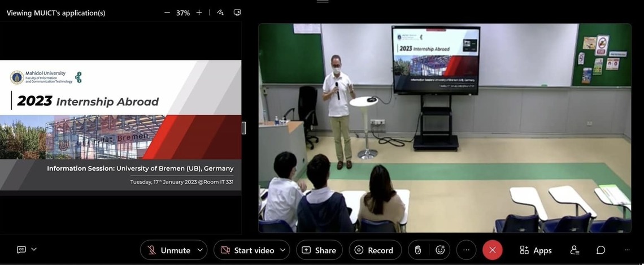Zoom out the shared content view

click(167, 12)
